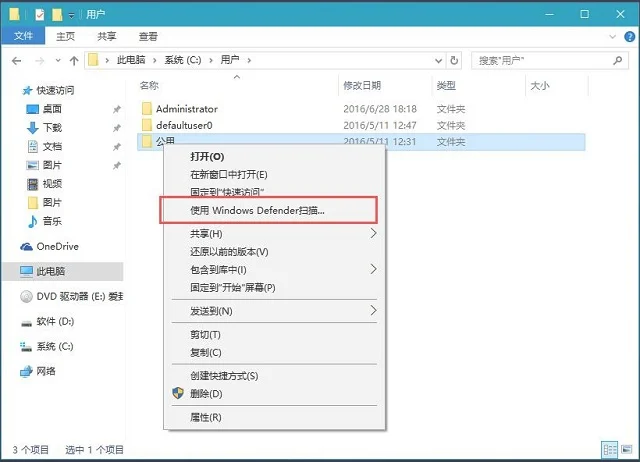Open 音乐 in navigation pane

point(52,221)
